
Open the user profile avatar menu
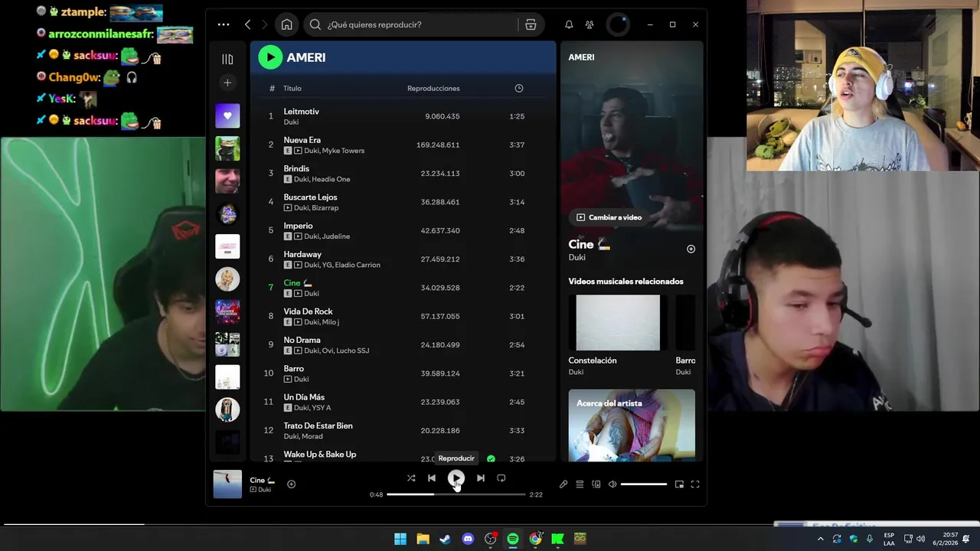[618, 24]
